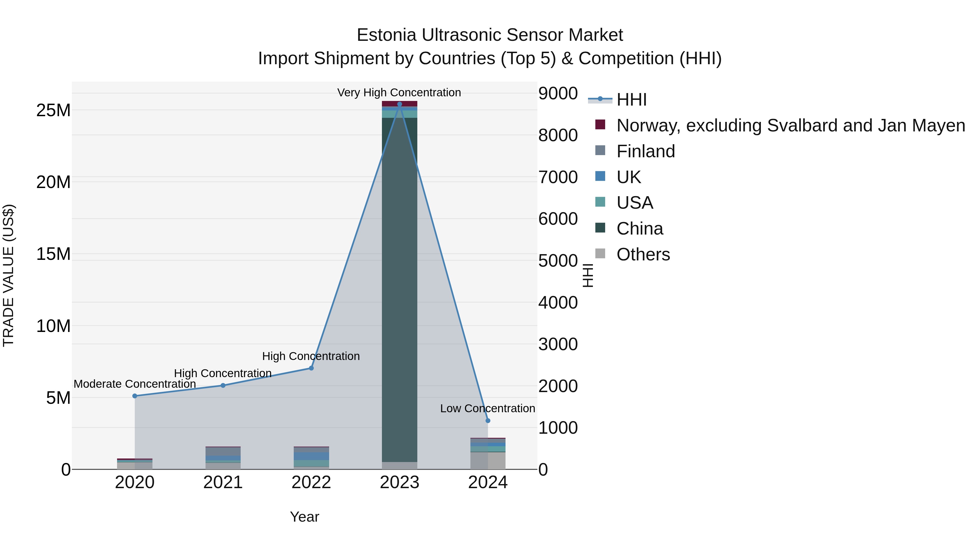980x551 pixels.
Task: Click the 9000 HHI axis tick
Action: (558, 93)
